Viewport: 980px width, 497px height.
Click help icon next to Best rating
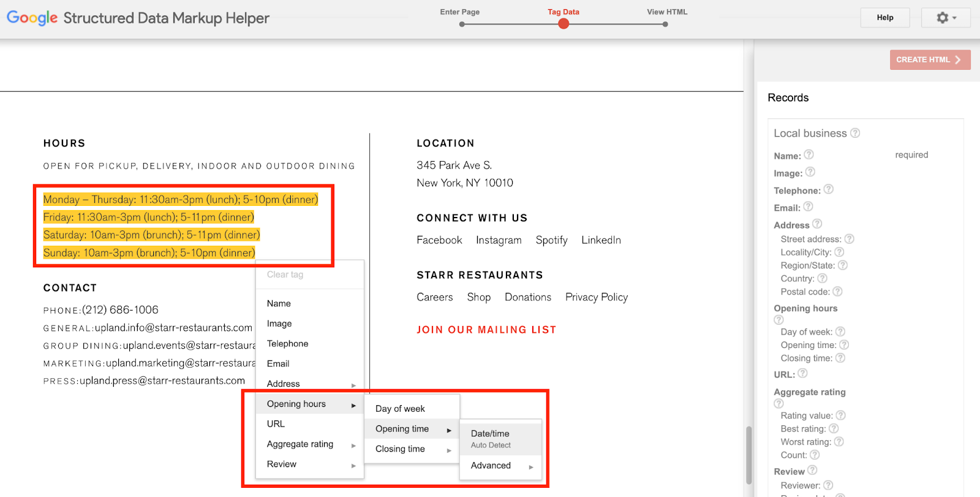tap(834, 428)
